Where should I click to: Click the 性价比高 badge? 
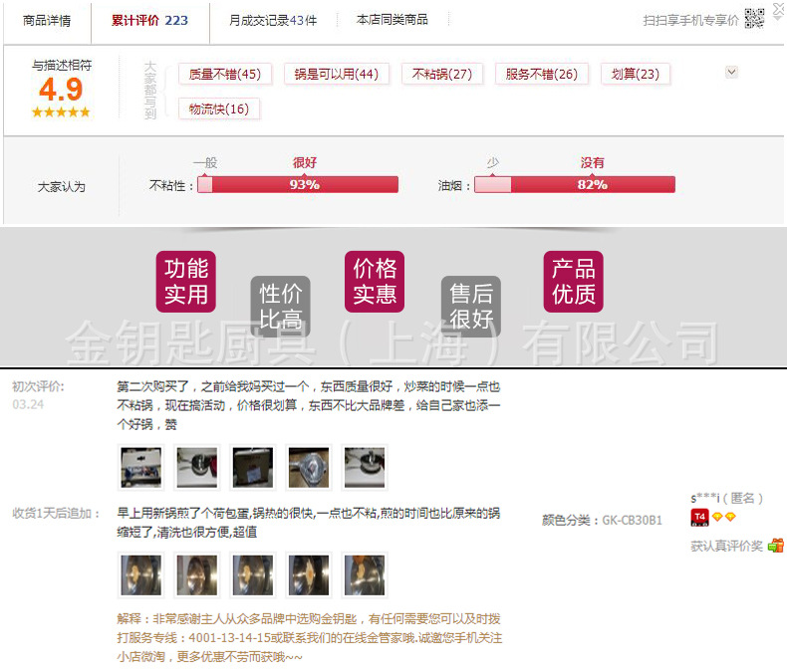click(281, 306)
